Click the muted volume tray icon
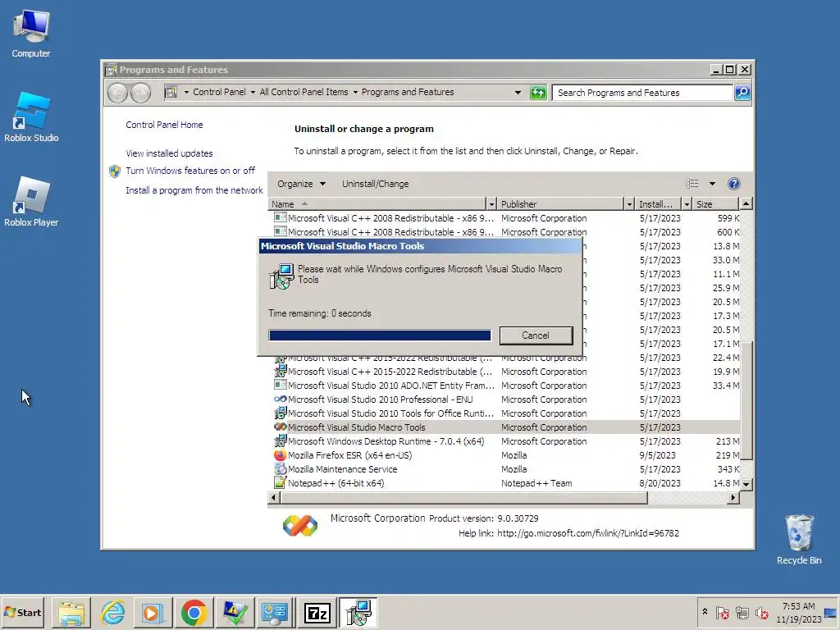 (761, 612)
